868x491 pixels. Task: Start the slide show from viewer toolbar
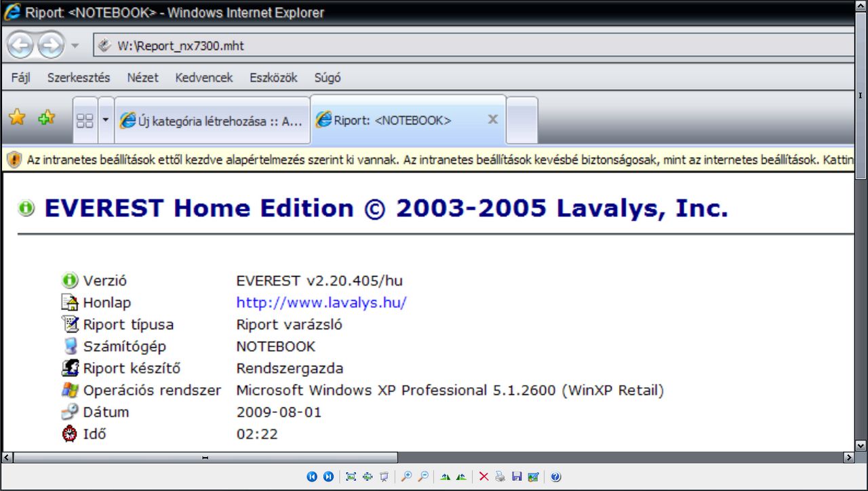pyautogui.click(x=384, y=477)
